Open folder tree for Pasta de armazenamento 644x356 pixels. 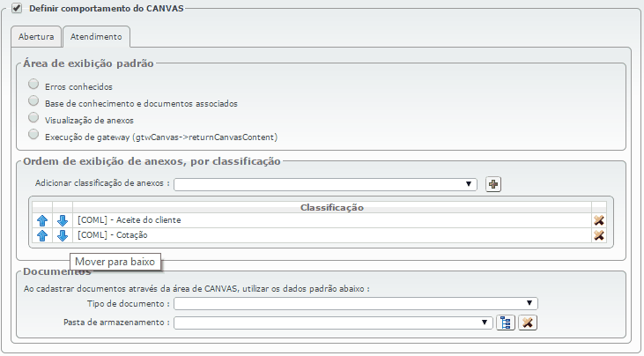506,323
